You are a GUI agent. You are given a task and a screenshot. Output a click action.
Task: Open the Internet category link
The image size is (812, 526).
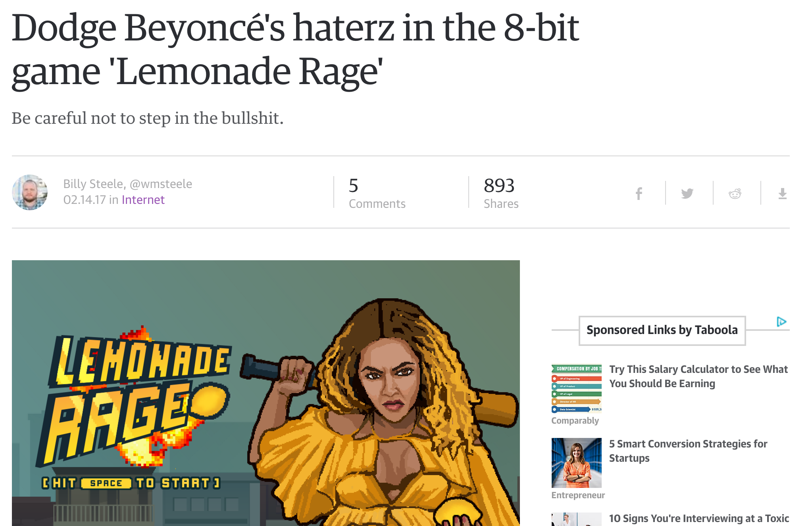[x=143, y=200]
